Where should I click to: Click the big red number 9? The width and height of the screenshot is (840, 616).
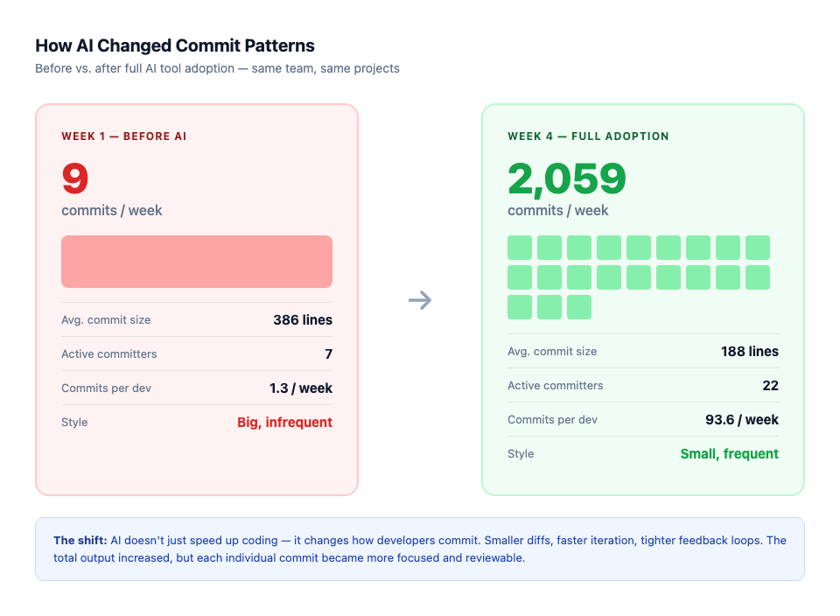pyautogui.click(x=75, y=178)
